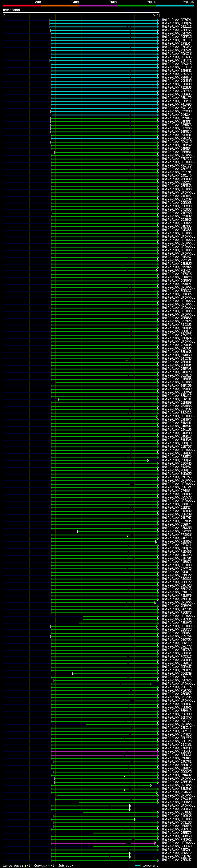
Task: Select hit label UniRef100_A5E756
Action: pyautogui.click(x=176, y=477)
